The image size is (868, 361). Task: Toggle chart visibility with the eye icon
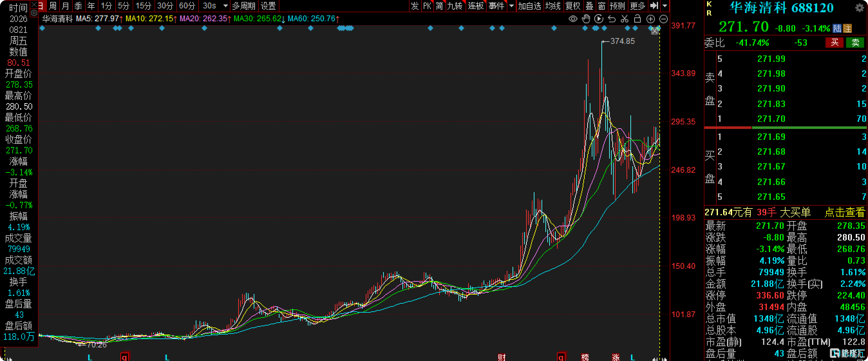(573, 19)
